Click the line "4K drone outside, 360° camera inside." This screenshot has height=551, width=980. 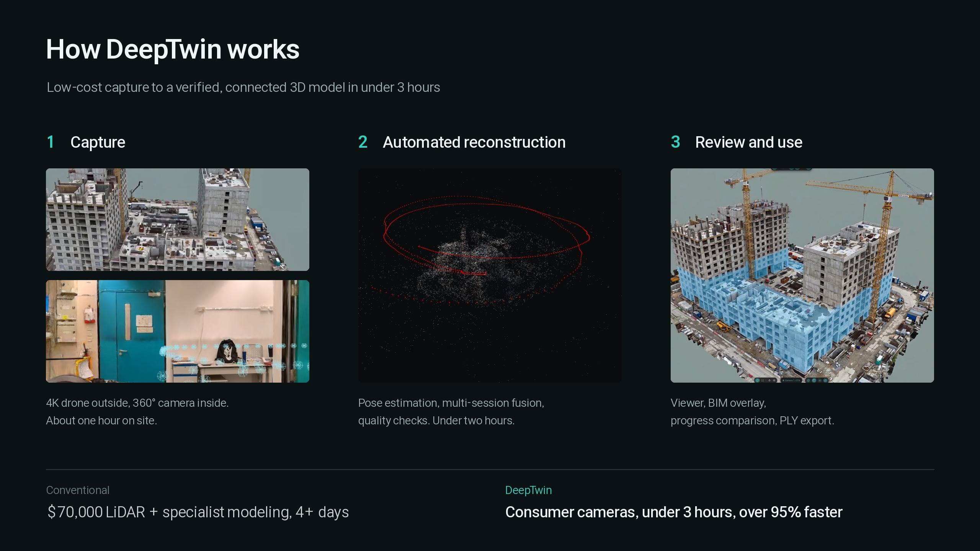[137, 403]
